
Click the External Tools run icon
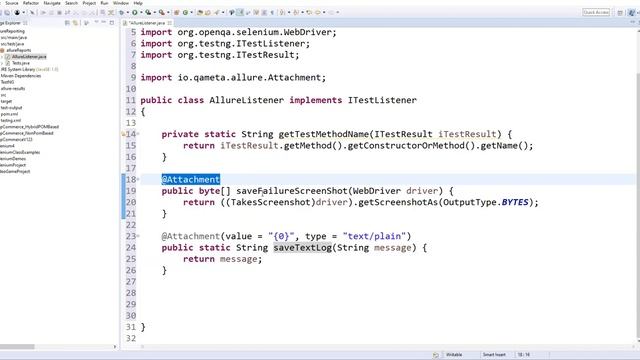162,12
